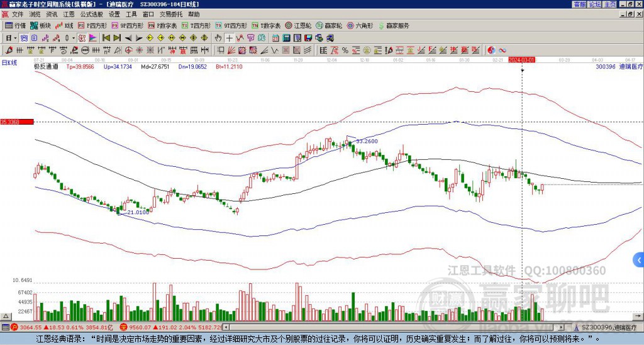Viewport: 644px width, 345px height.
Task: Open the T四方形 tool
Action: 196,25
